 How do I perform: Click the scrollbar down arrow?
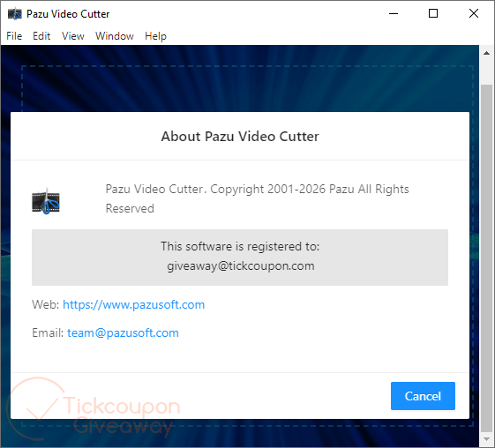pos(487,439)
